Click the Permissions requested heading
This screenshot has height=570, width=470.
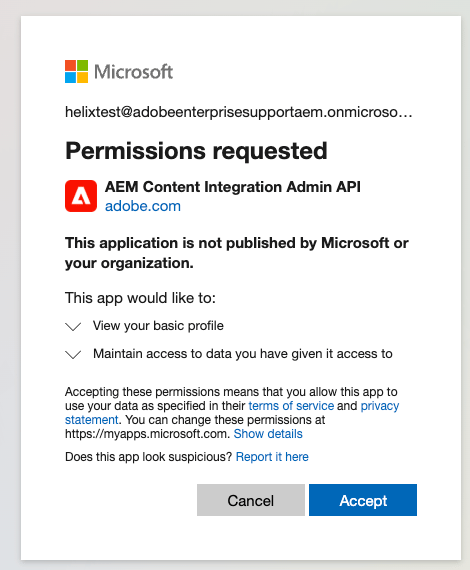196,151
